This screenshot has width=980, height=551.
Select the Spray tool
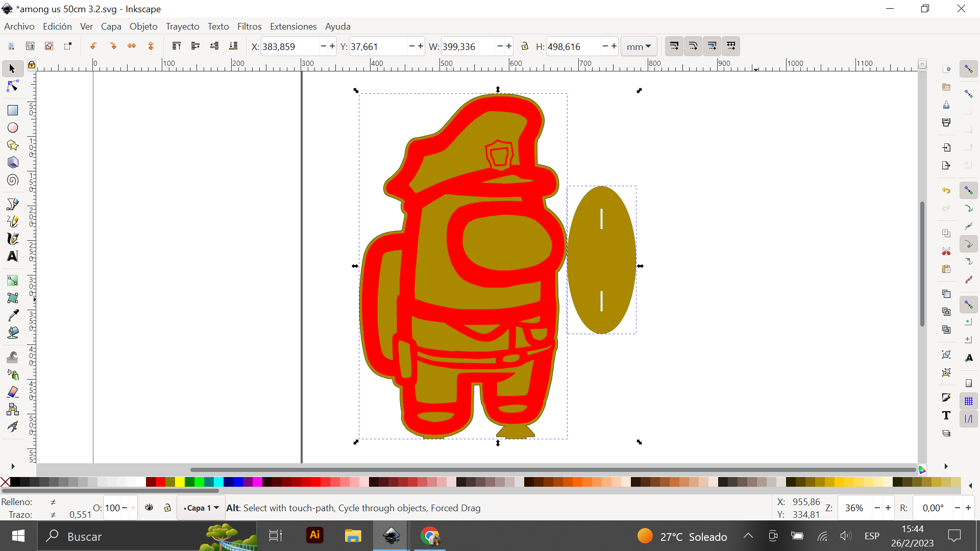[13, 374]
